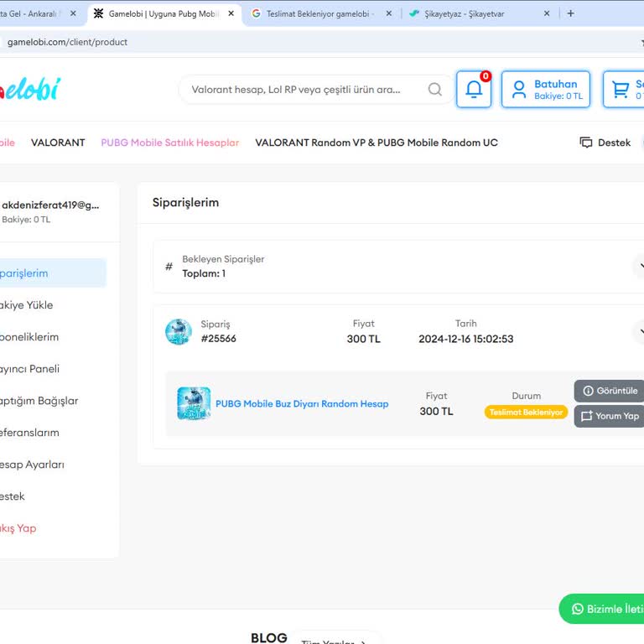The image size is (644, 644).
Task: Open Yaptığım Bağışlar in sidebar
Action: pos(39,401)
